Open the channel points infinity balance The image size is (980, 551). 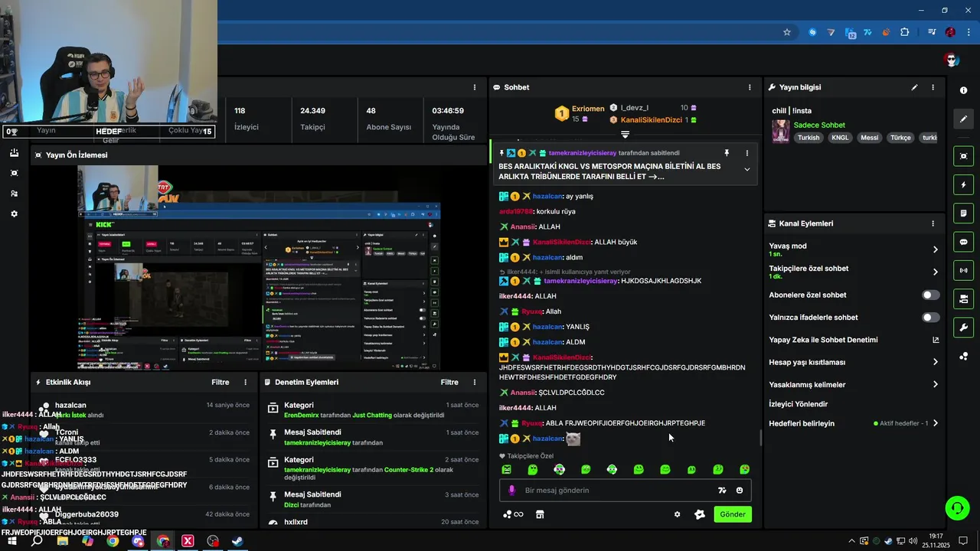point(513,514)
